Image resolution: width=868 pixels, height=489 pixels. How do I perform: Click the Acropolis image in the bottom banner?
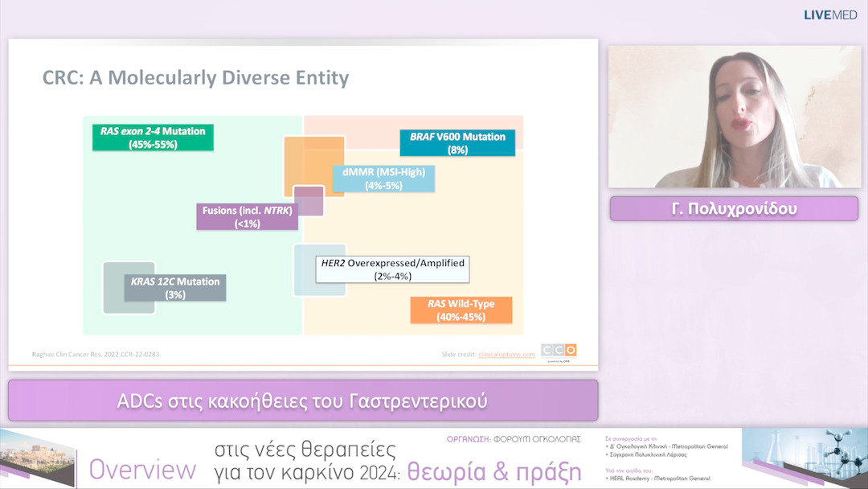coord(38,457)
